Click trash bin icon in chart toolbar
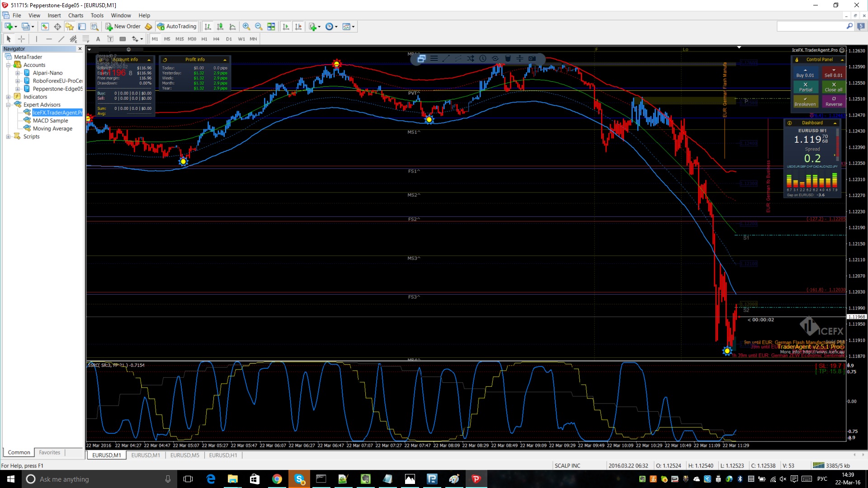 coord(508,58)
